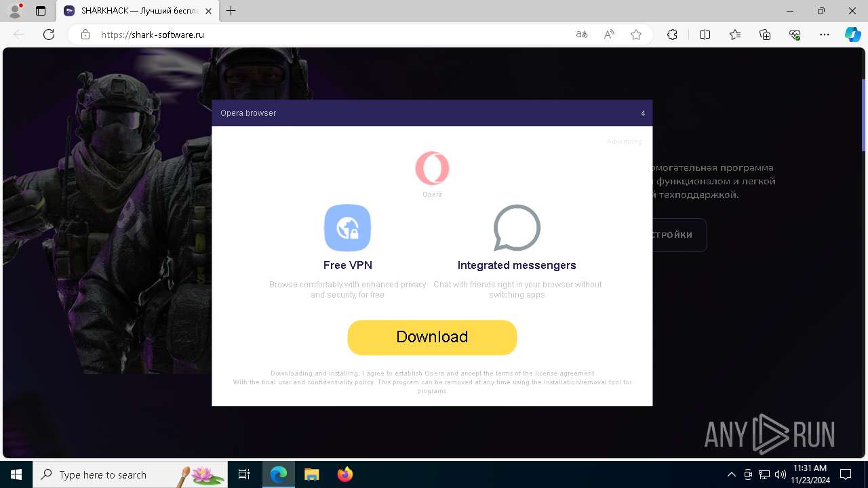Click the taskbar search box
Screen dimensions: 868x488
point(131,474)
